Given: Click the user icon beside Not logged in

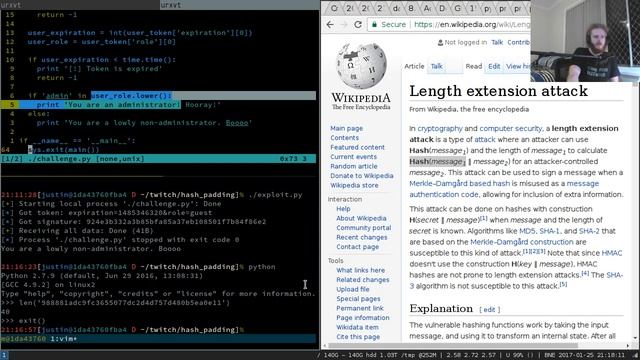Looking at the screenshot, I should tap(440, 42).
